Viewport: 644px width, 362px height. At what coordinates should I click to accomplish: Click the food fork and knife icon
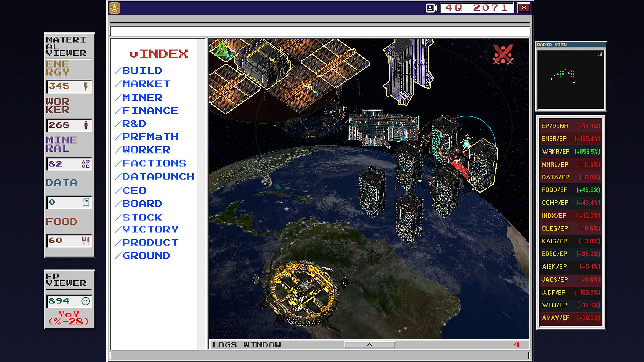86,241
